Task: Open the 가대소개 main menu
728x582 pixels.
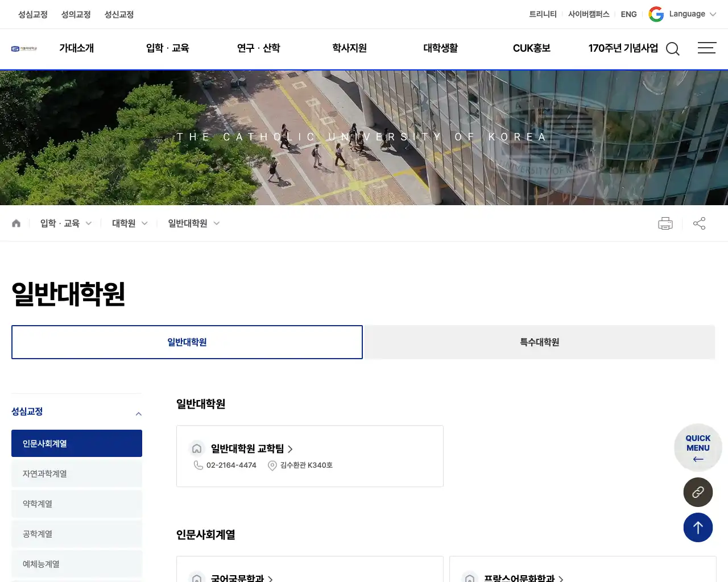Action: [76, 48]
